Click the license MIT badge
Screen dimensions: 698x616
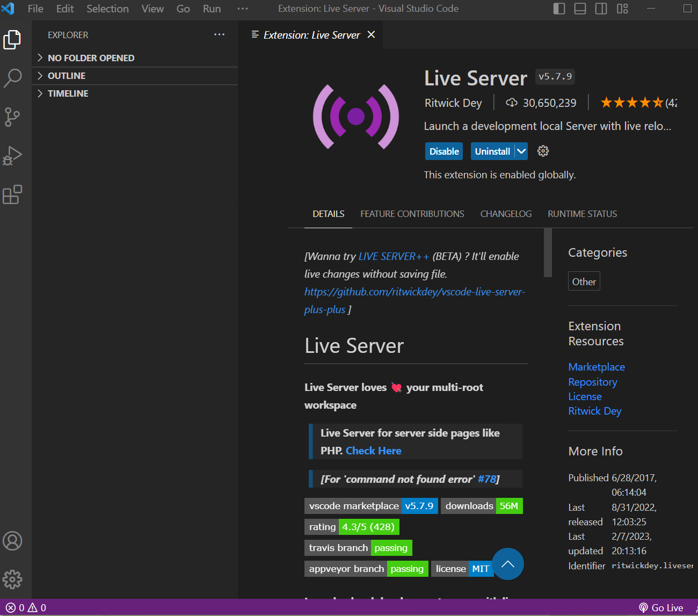[x=462, y=569]
